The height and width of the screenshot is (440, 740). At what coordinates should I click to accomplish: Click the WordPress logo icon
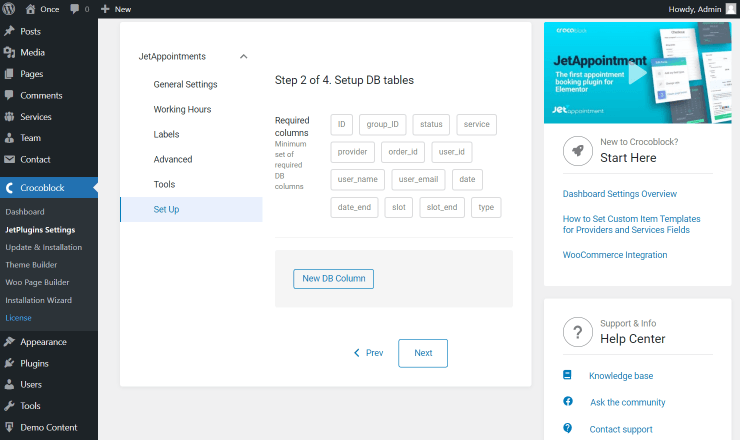(10, 9)
